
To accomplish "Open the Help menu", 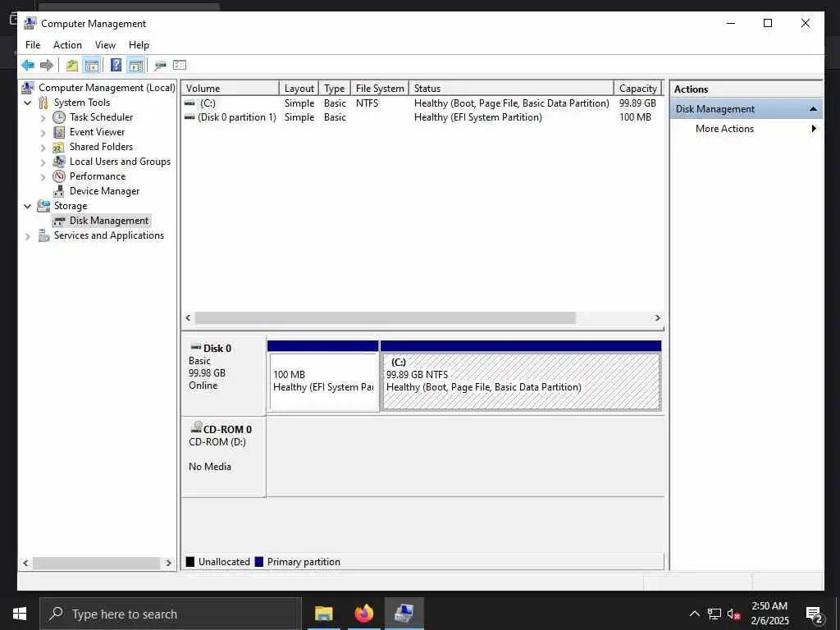I will (x=139, y=45).
